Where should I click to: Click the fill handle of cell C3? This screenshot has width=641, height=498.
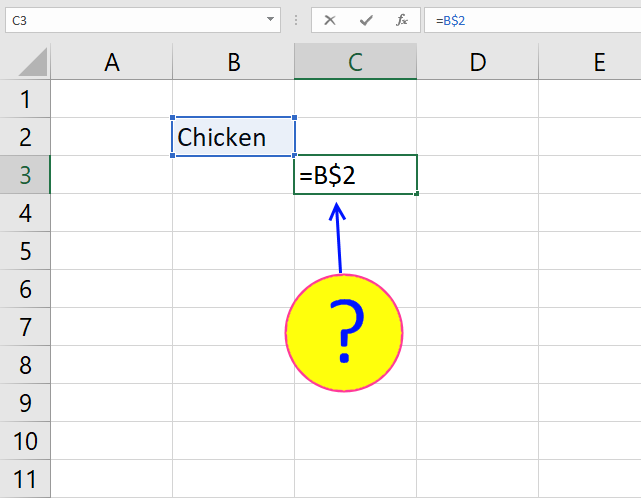click(x=416, y=193)
